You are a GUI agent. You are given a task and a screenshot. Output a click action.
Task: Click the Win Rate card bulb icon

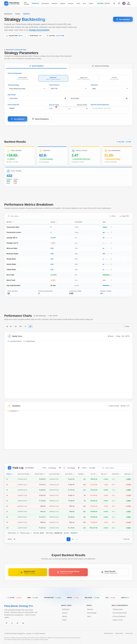point(41,151)
